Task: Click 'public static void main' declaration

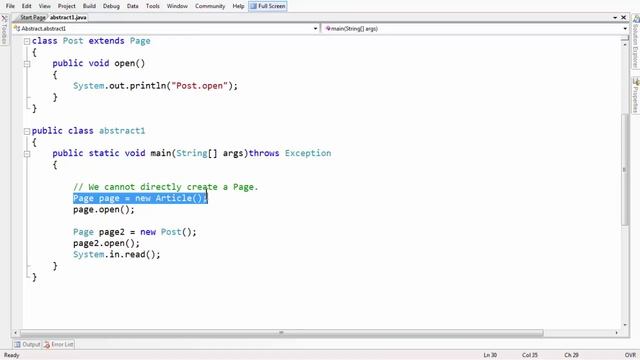Action: (x=192, y=153)
